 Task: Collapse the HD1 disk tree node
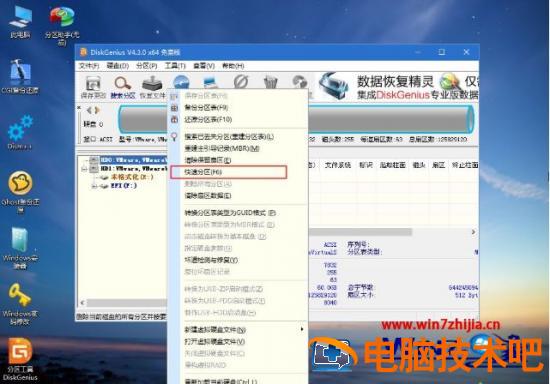pos(84,169)
